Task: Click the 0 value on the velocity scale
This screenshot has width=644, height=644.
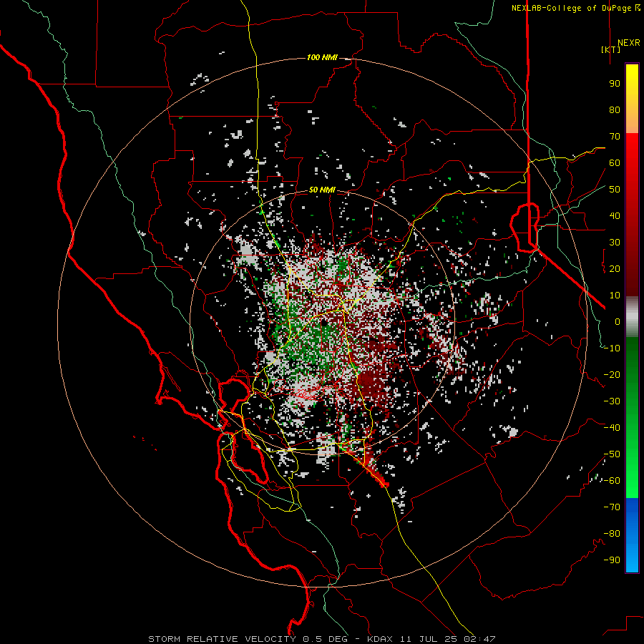Action: (x=618, y=321)
